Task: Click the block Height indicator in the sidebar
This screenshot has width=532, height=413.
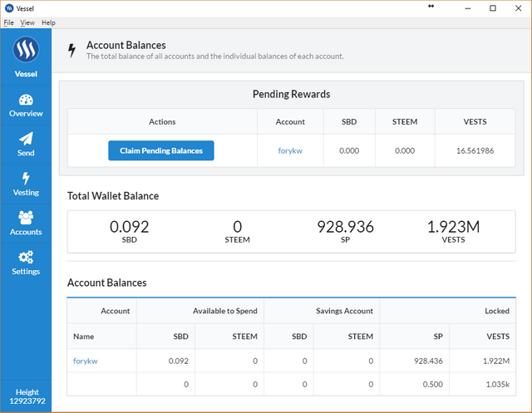Action: 26,396
